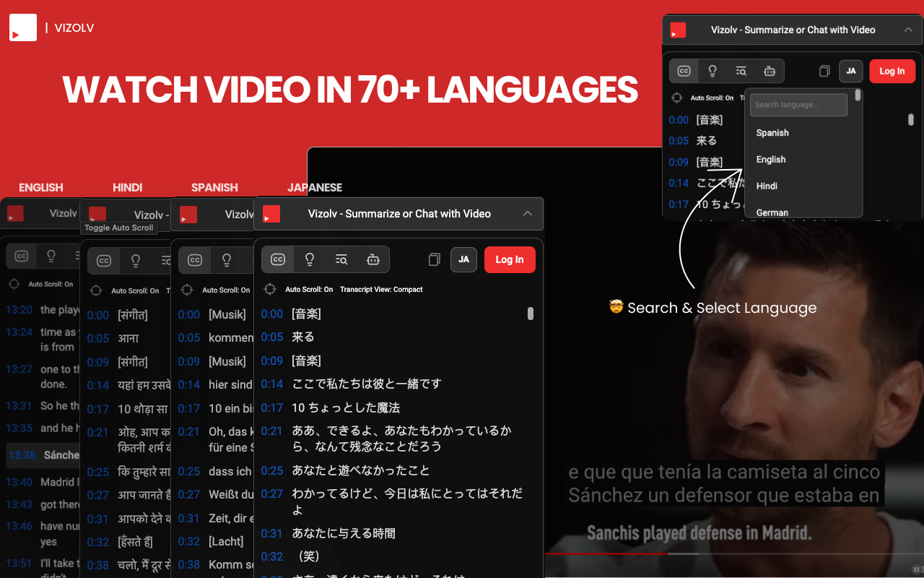Click the top-right panel transcript scrollbar
Viewport: 924px width, 578px height.
click(911, 120)
